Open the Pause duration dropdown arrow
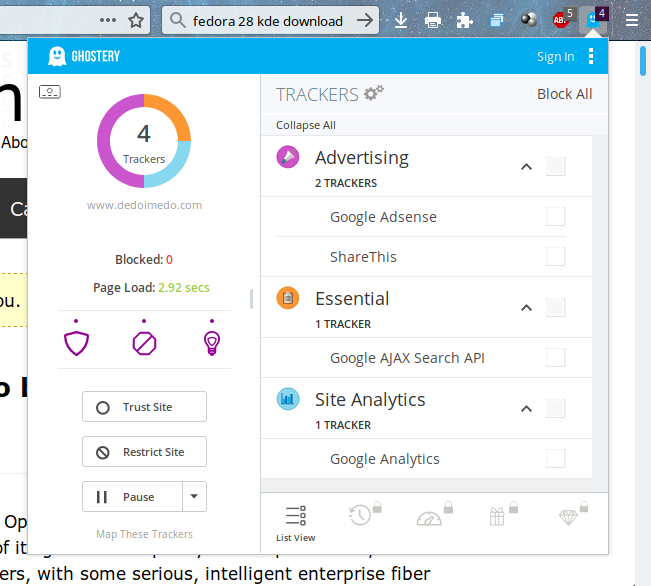651x586 pixels. [x=195, y=496]
